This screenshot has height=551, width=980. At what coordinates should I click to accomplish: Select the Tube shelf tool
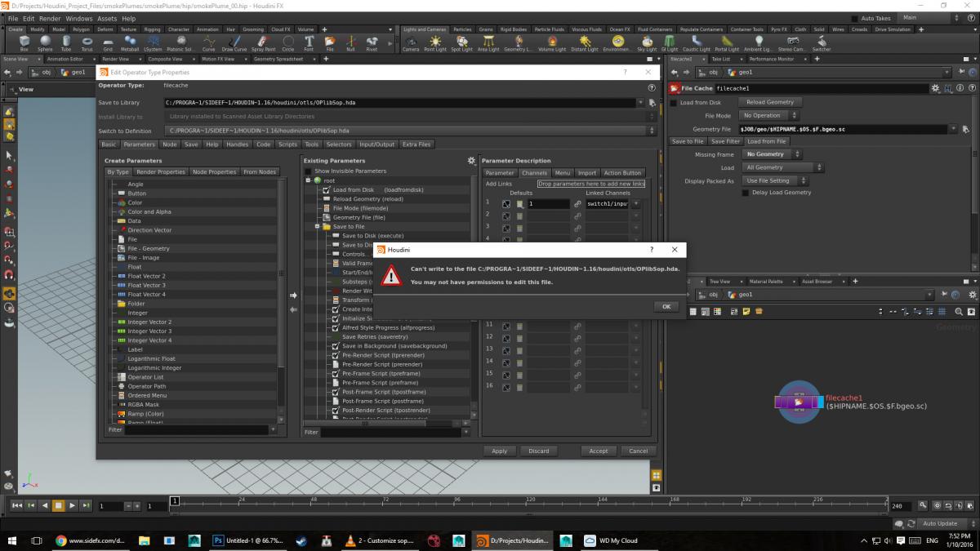(66, 43)
